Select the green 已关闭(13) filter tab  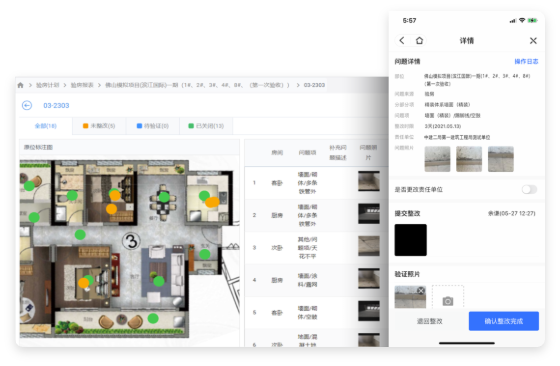[206, 126]
